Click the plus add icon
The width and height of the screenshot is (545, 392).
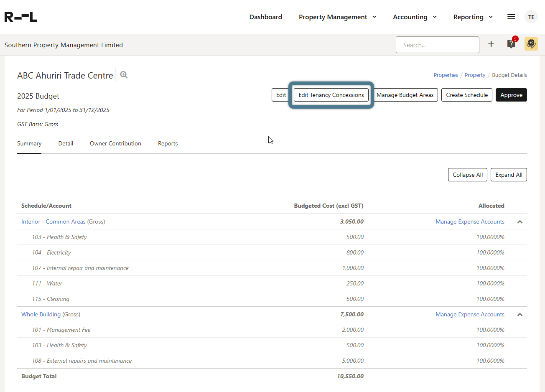tap(491, 44)
